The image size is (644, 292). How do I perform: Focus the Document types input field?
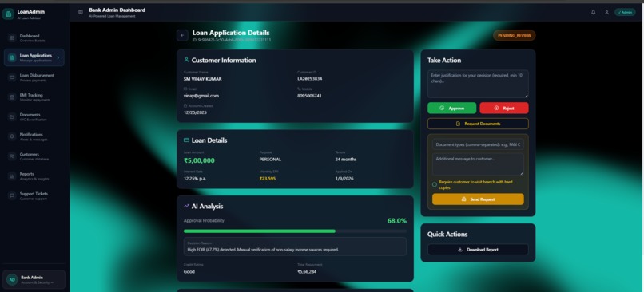click(x=478, y=144)
